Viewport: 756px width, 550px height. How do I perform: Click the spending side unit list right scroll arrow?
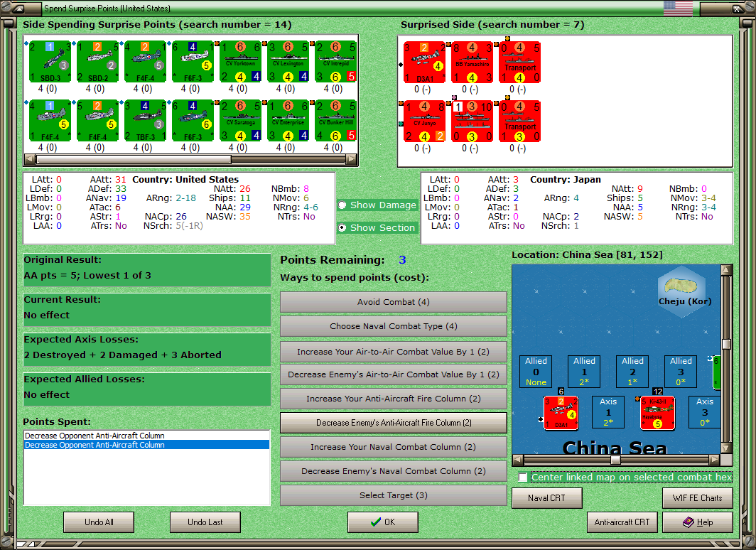(352, 159)
